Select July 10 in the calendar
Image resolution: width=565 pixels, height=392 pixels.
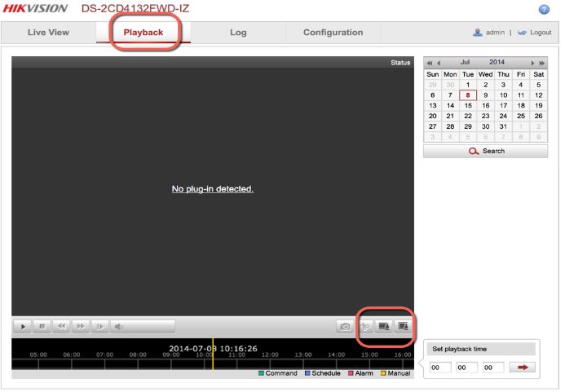point(503,95)
